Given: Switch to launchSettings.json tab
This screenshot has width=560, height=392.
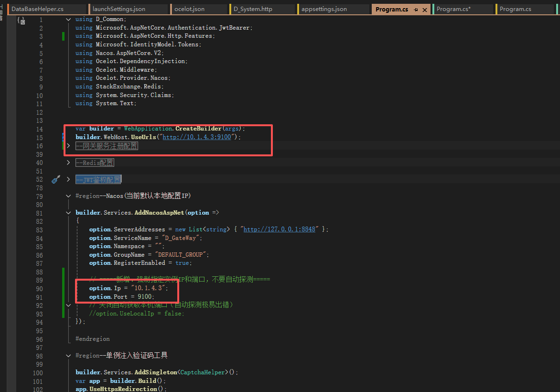Looking at the screenshot, I should [119, 9].
